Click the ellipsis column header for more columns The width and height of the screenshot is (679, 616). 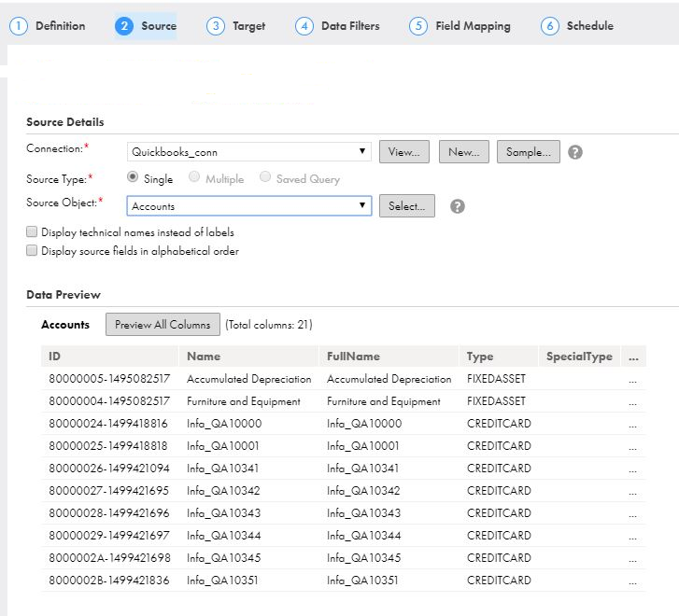[633, 357]
